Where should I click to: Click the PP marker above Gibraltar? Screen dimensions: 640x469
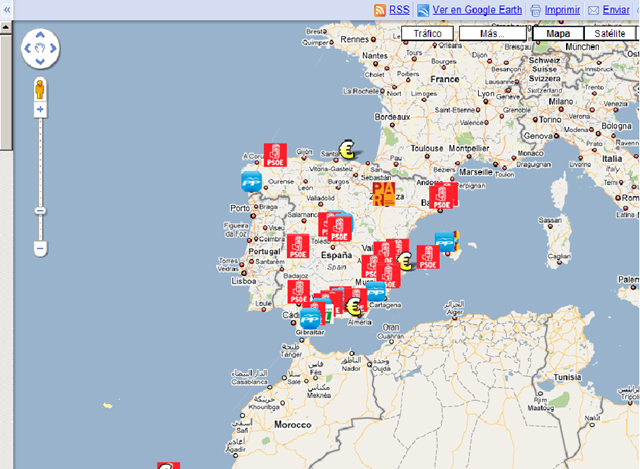(310, 318)
